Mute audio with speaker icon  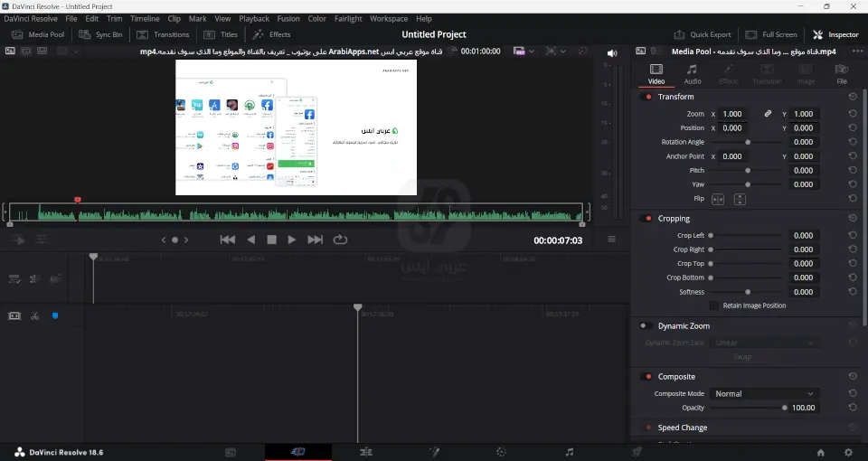[x=612, y=53]
